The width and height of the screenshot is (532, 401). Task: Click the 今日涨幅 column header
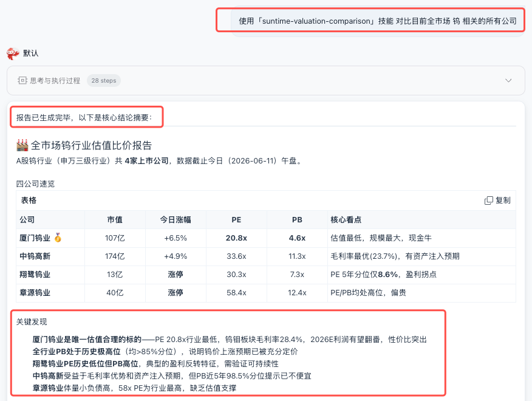coord(176,220)
